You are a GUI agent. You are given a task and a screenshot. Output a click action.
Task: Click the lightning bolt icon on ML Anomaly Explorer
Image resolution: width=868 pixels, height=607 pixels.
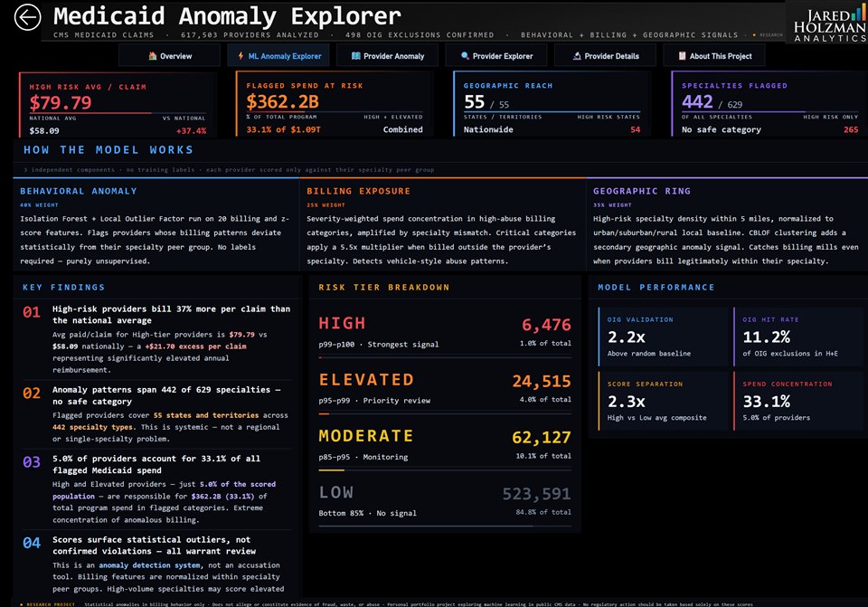coord(241,56)
